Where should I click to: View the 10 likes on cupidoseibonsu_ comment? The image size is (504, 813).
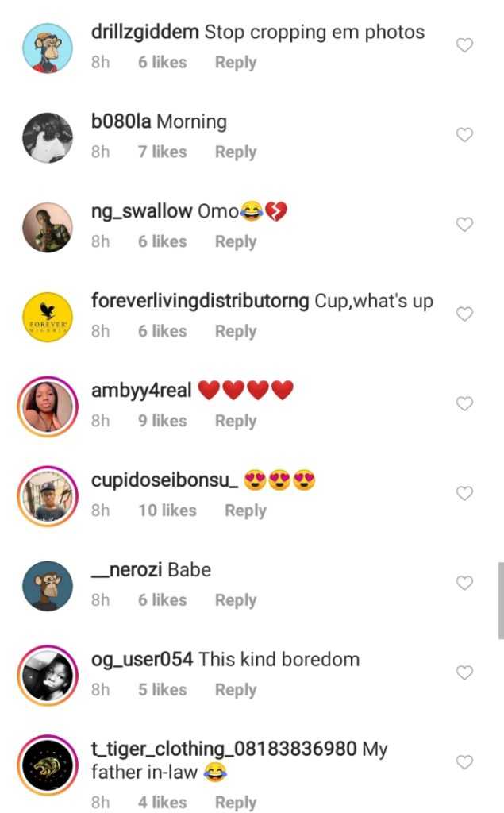click(x=167, y=511)
